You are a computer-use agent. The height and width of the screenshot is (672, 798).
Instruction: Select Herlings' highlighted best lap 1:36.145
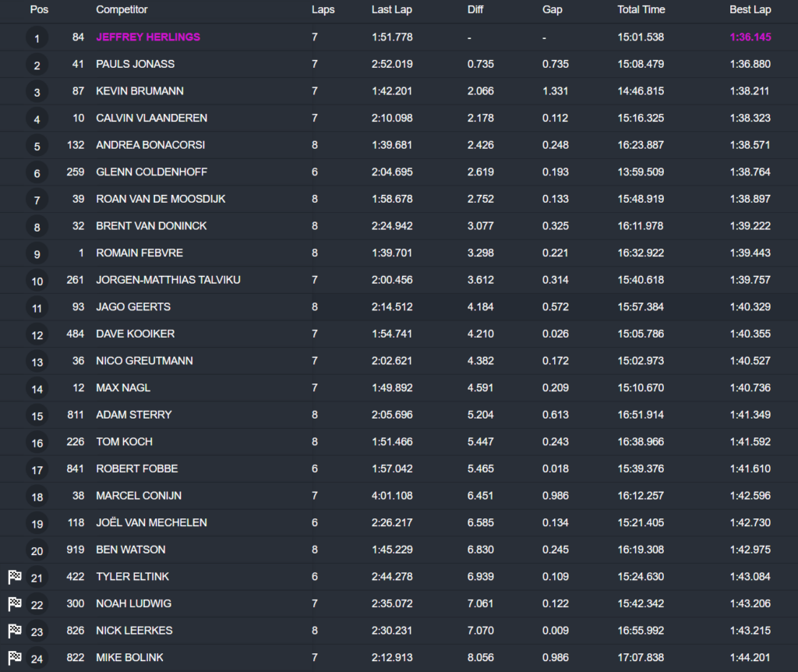[750, 37]
